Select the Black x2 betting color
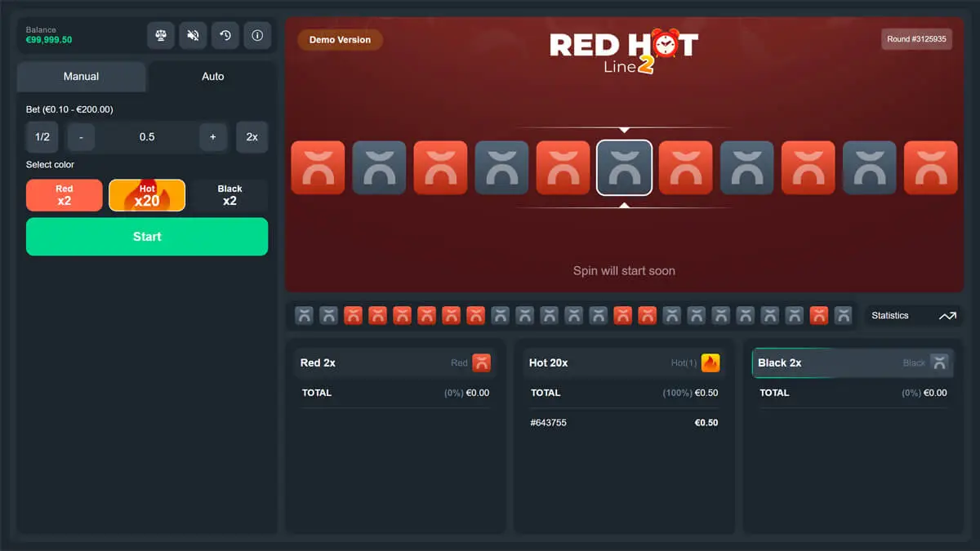The height and width of the screenshot is (551, 980). coord(229,195)
